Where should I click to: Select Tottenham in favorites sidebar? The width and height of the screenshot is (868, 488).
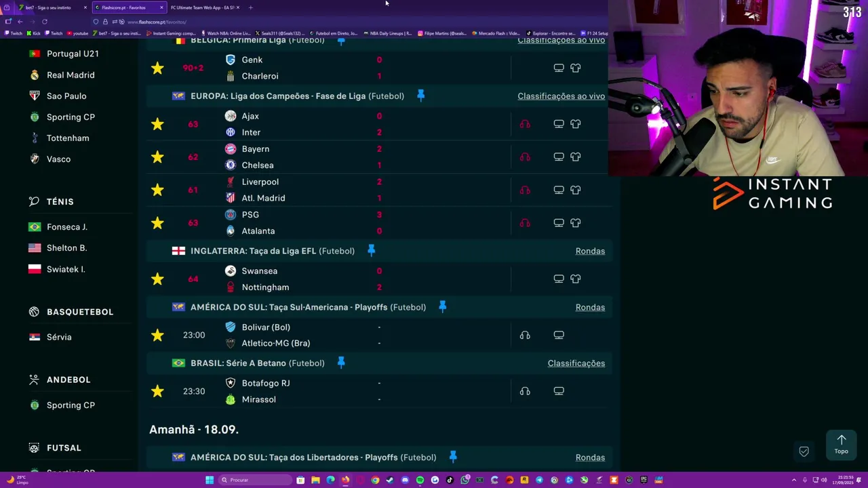pyautogui.click(x=68, y=138)
